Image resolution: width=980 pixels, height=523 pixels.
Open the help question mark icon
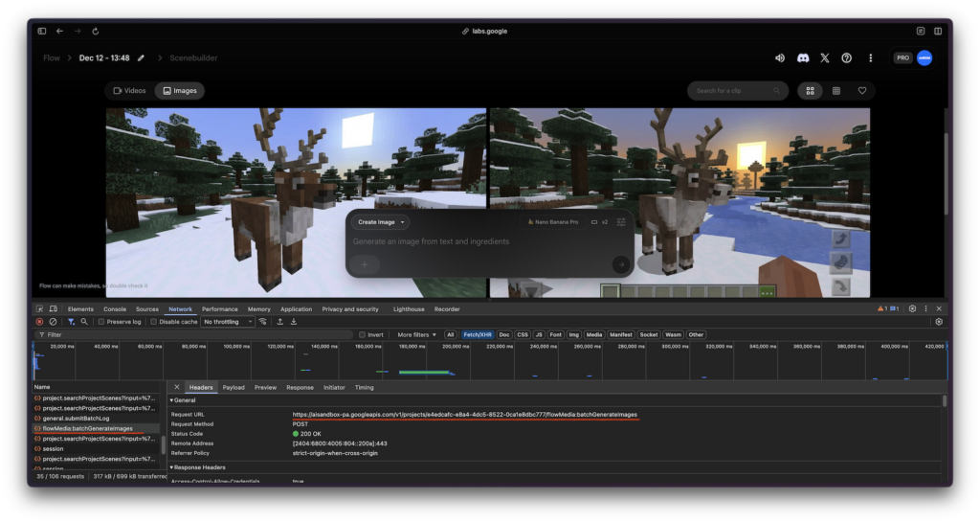[846, 58]
